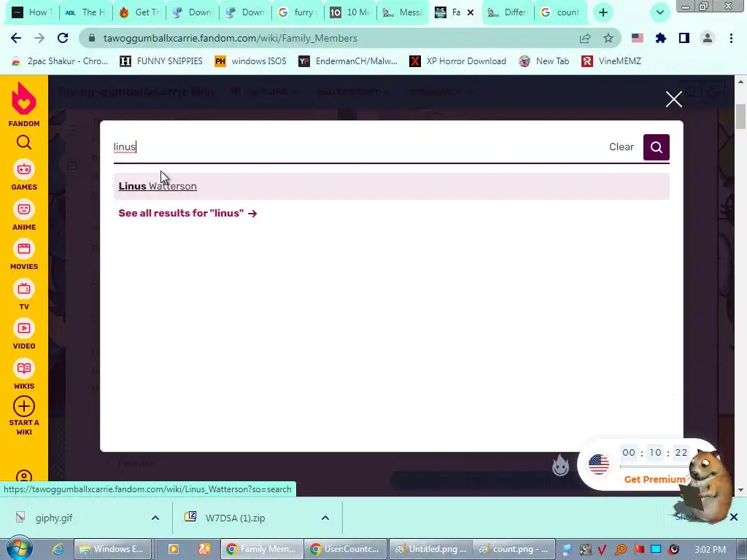
Task: Open the Extensions puzzle icon
Action: (661, 38)
